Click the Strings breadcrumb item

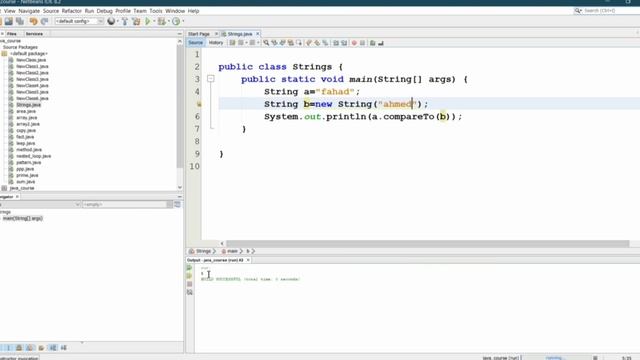coord(203,251)
